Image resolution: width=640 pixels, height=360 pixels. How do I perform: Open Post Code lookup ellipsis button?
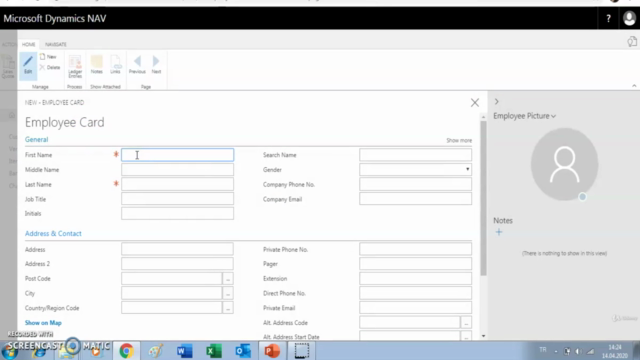(x=228, y=279)
